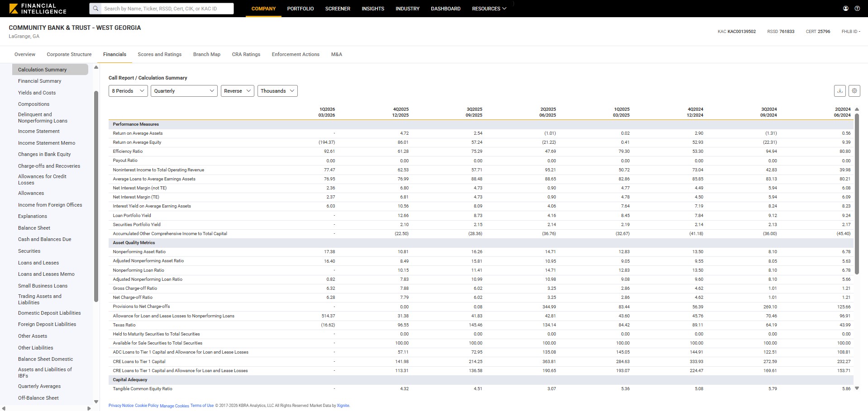Open the Terms of Use link
868x411 pixels.
coord(202,406)
